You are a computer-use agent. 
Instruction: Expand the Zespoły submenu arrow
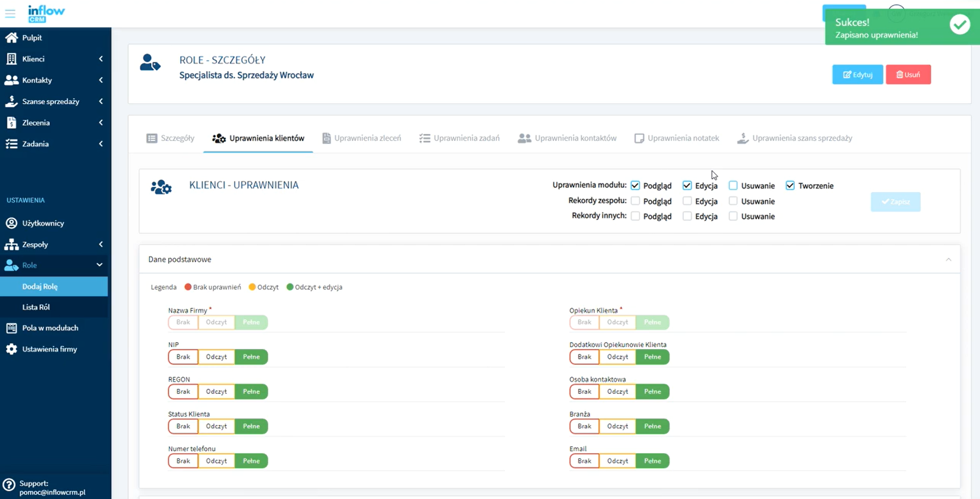point(101,245)
